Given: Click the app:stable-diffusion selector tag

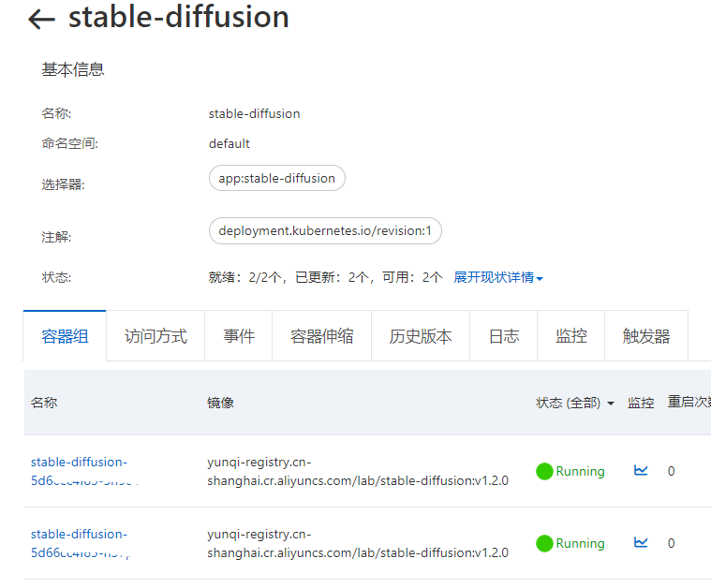Looking at the screenshot, I should (277, 178).
